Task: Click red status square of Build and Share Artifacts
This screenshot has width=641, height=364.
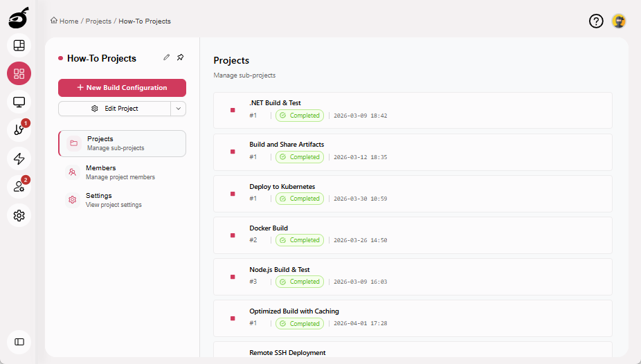Action: 233,152
